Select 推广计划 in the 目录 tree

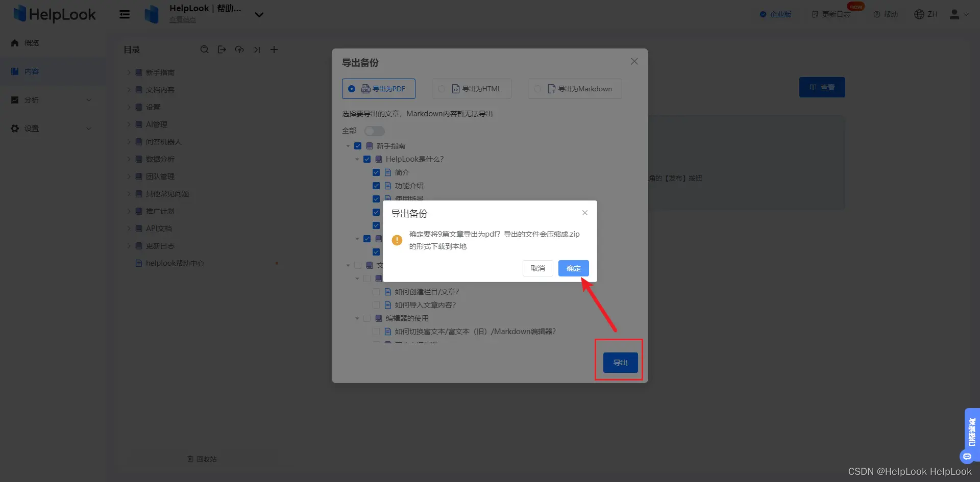coord(160,211)
